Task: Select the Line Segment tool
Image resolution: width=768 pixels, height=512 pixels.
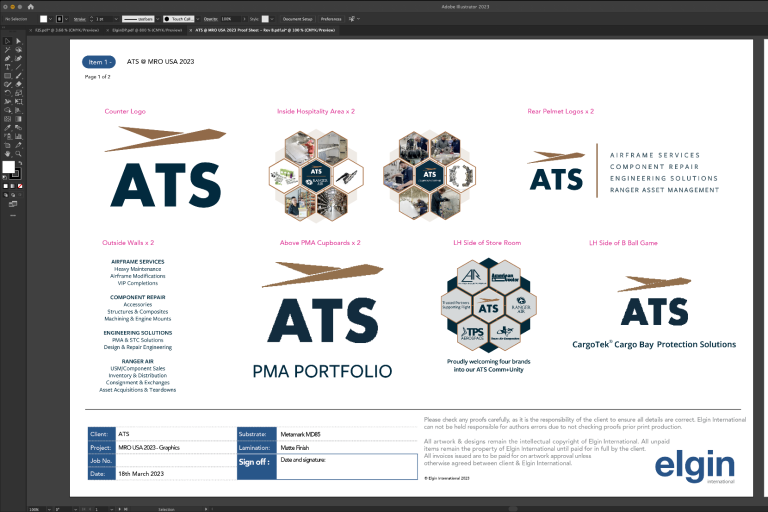Action: [18, 67]
